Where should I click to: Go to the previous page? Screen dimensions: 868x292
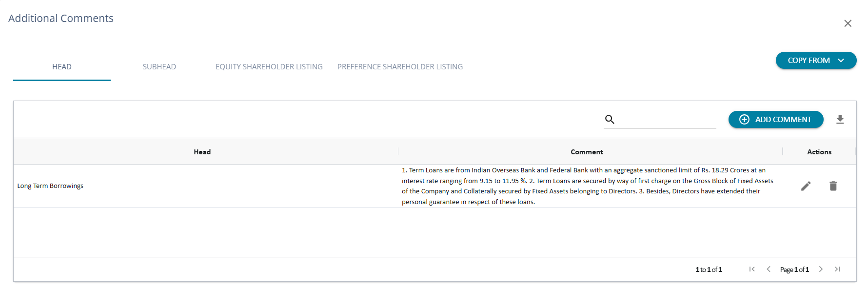click(769, 269)
